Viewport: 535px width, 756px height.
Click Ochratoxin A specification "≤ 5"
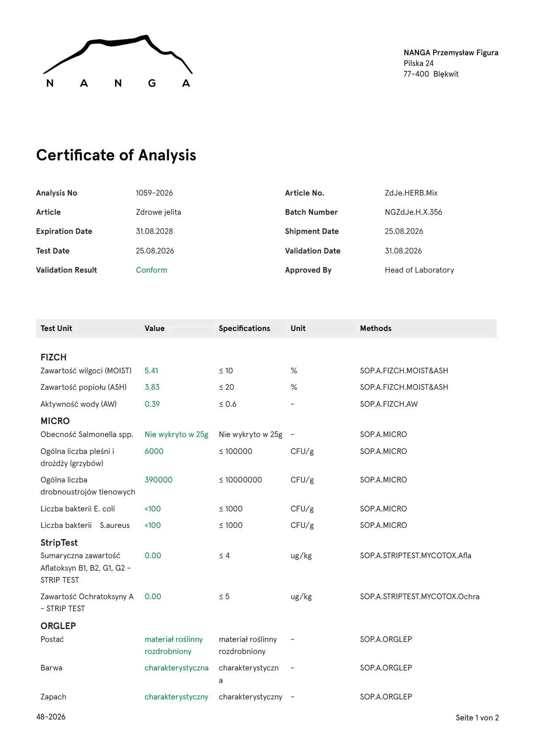tap(224, 597)
